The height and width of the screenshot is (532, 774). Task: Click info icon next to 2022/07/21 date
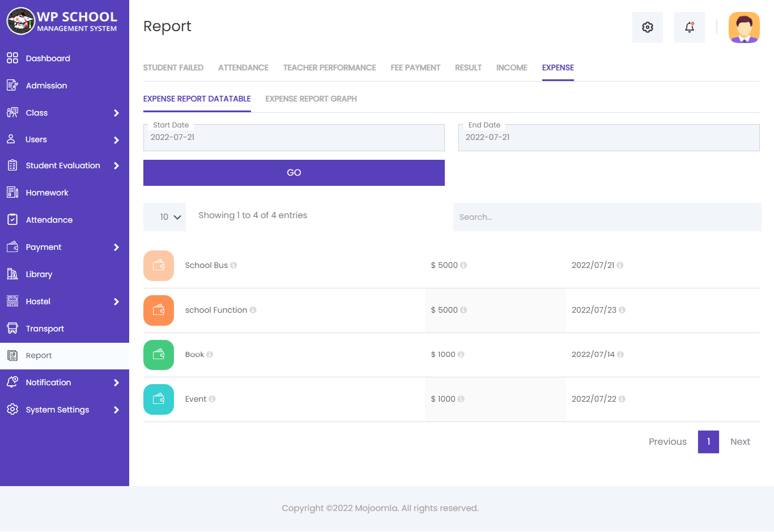coord(620,265)
